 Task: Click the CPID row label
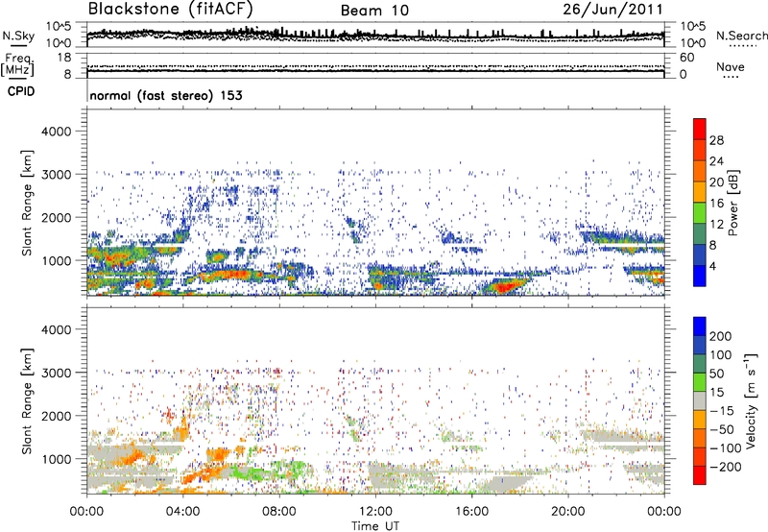pos(21,91)
